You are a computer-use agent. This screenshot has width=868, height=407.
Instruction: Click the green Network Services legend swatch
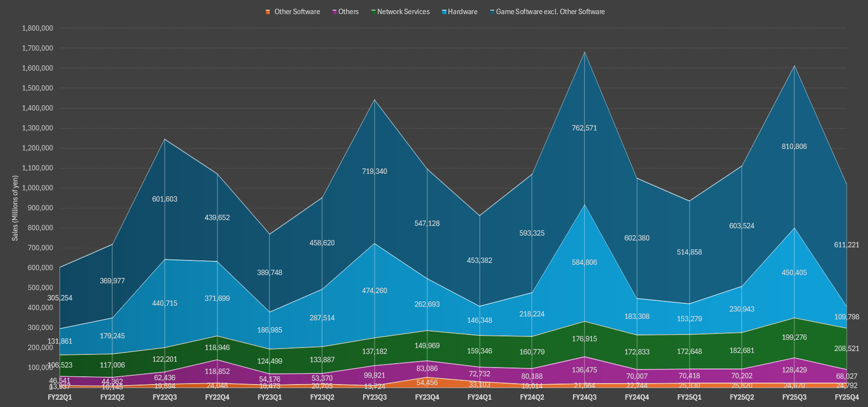tap(373, 12)
